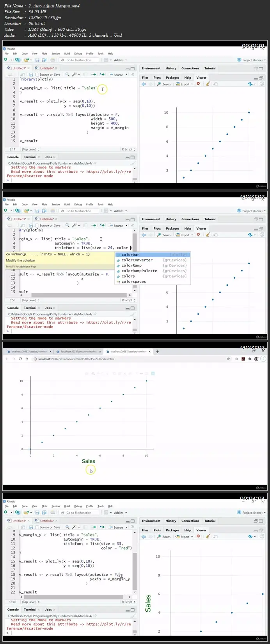Open the Addins dropdown in the 00:01:01 frame

[x=120, y=60]
